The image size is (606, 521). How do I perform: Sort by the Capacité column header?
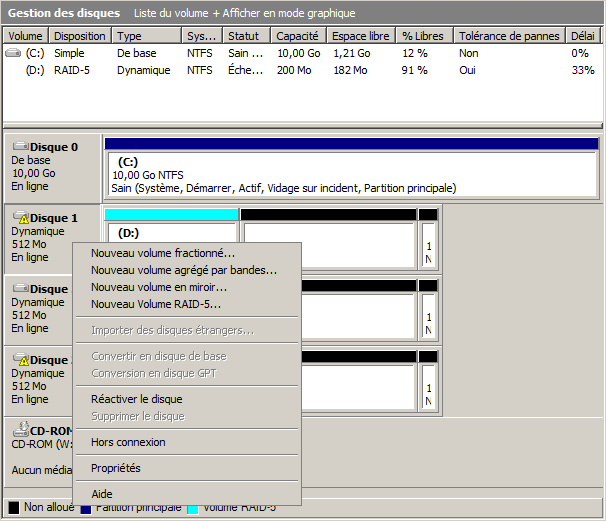[x=297, y=36]
